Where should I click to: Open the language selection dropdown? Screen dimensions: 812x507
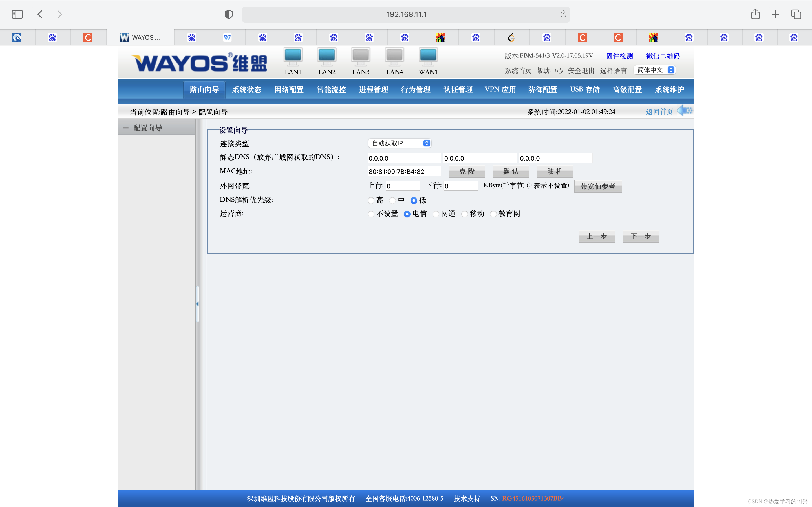pos(654,70)
